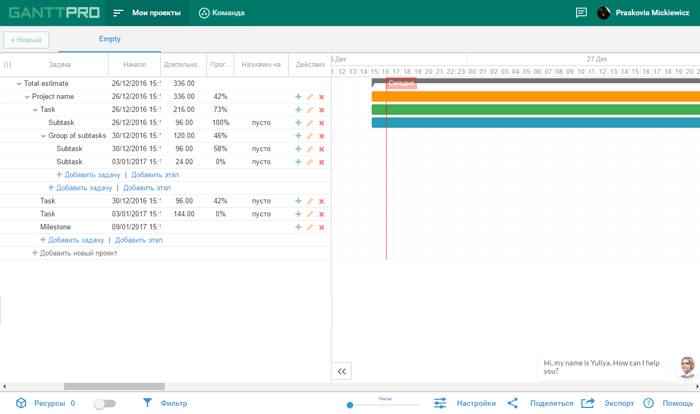This screenshot has width=700, height=414.
Task: Collapse the Task 216.00 group
Action: (x=35, y=109)
